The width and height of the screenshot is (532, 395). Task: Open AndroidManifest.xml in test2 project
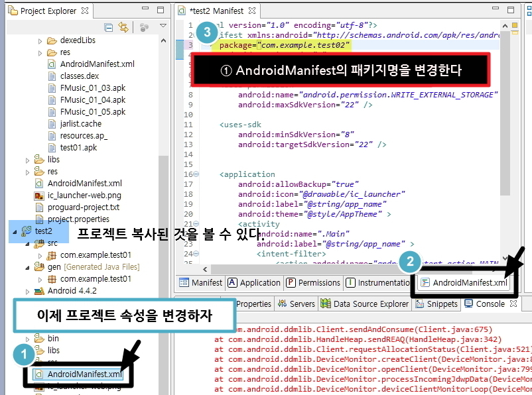pyautogui.click(x=84, y=374)
